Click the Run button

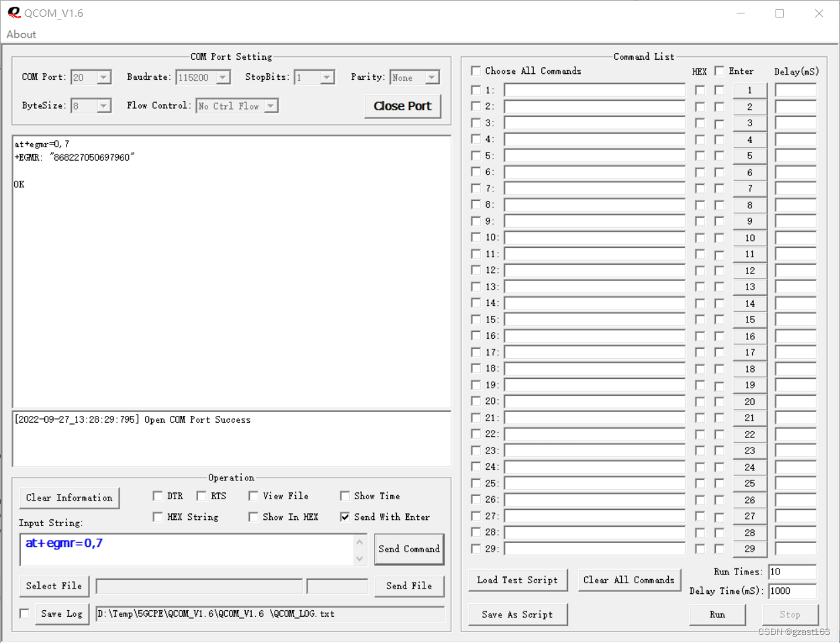point(717,614)
